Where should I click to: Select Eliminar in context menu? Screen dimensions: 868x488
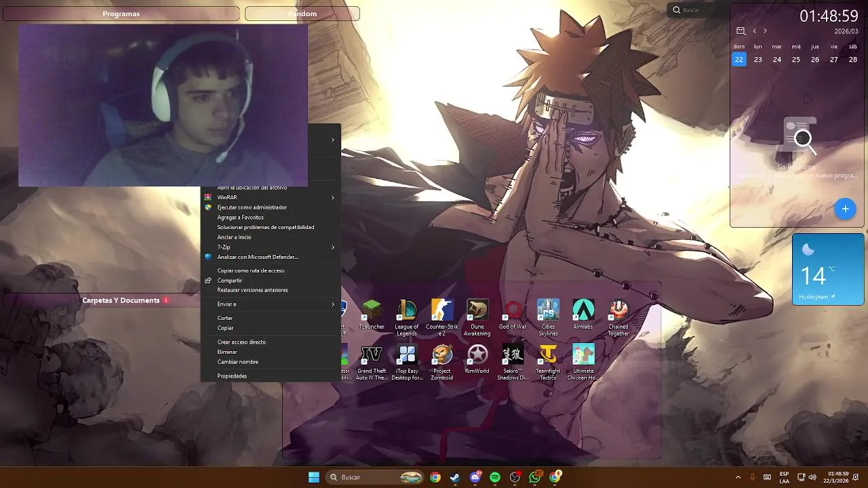pyautogui.click(x=271, y=352)
